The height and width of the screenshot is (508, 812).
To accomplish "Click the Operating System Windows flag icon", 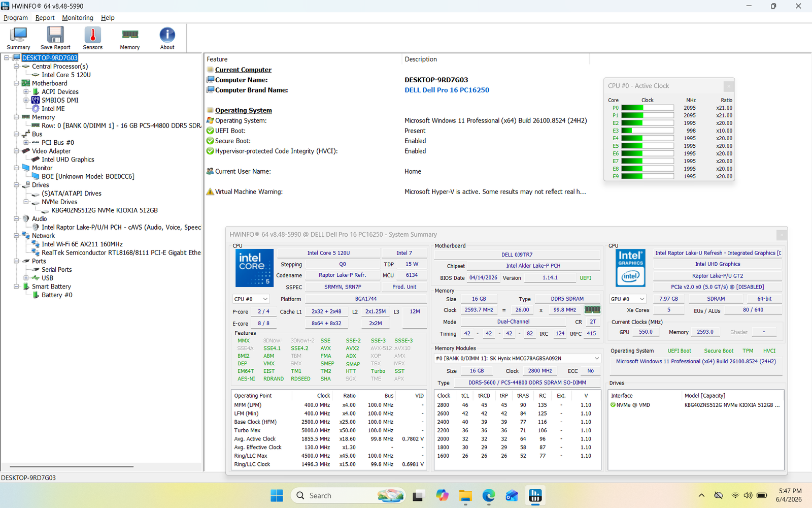I will (x=210, y=120).
